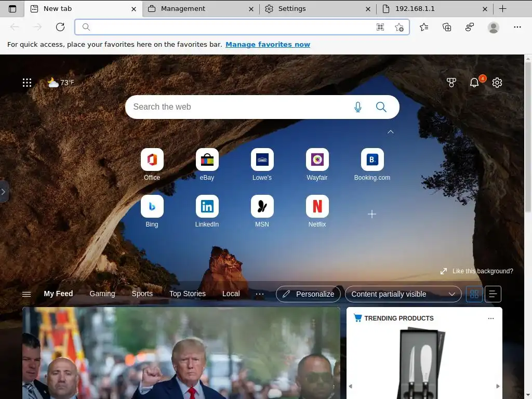Click the browser Refresh button

pos(60,27)
